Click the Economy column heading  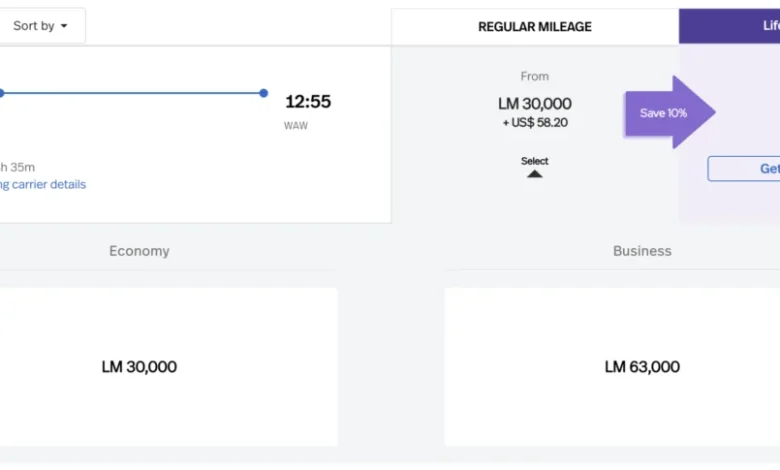pyautogui.click(x=139, y=251)
